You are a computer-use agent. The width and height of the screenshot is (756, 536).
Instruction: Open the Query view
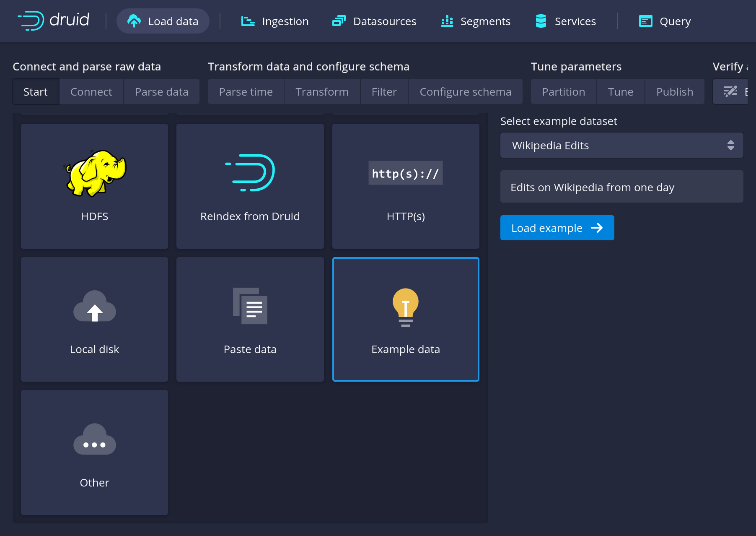click(x=665, y=21)
